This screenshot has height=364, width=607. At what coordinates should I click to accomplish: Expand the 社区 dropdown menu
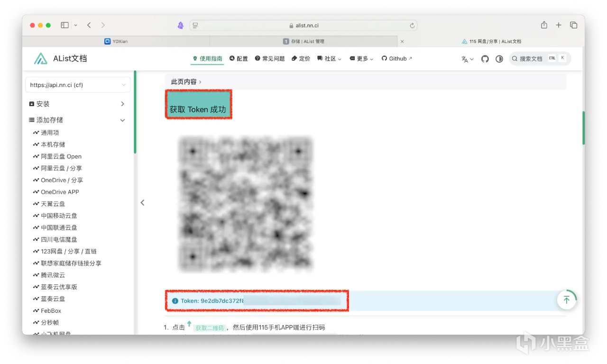pyautogui.click(x=329, y=59)
